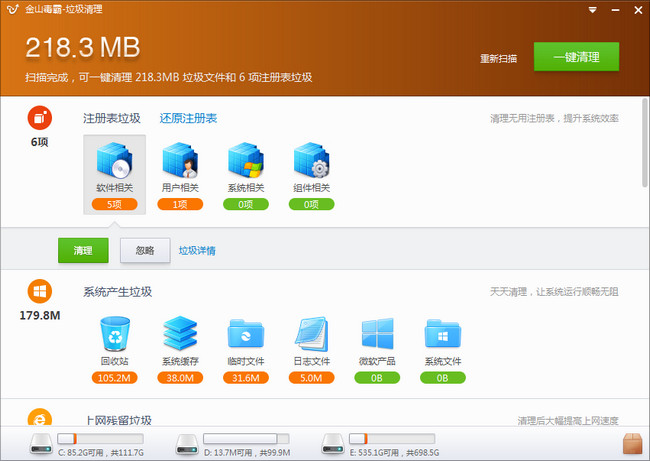Open the title bar dropdown menu arrow

pos(593,10)
